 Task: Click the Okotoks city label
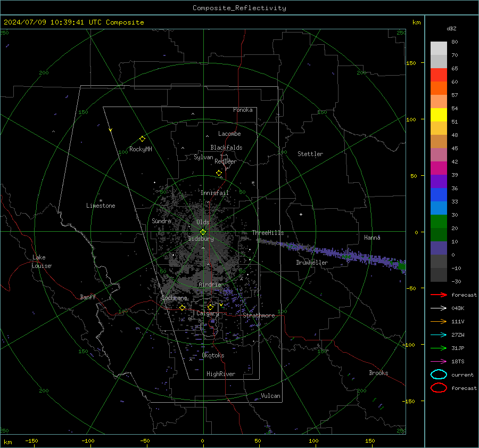(x=213, y=356)
